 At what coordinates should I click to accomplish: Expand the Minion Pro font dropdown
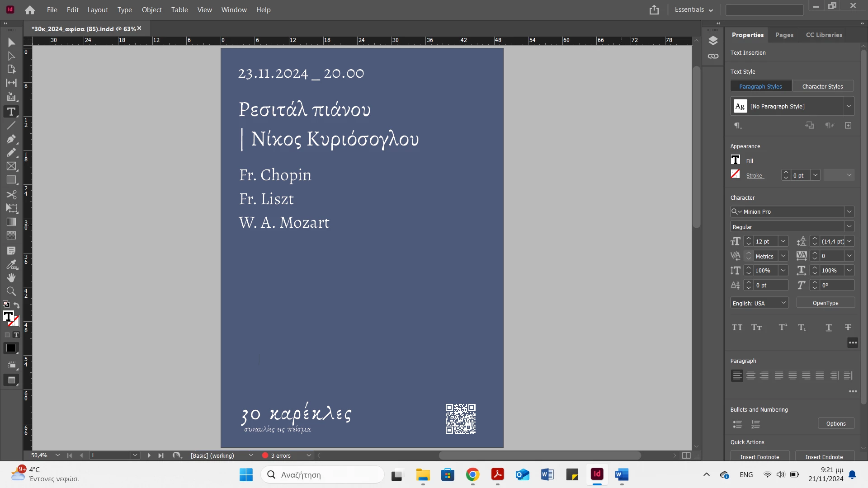(849, 211)
